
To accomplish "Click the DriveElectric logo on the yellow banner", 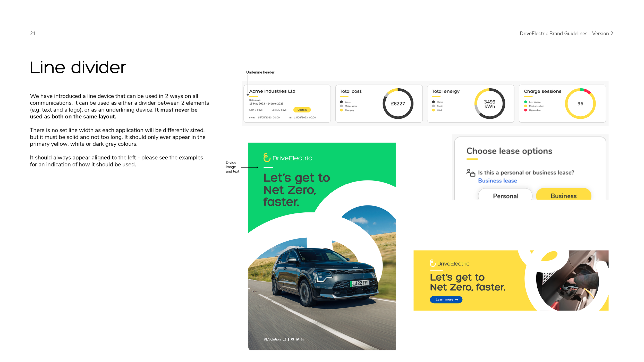I will click(x=450, y=263).
